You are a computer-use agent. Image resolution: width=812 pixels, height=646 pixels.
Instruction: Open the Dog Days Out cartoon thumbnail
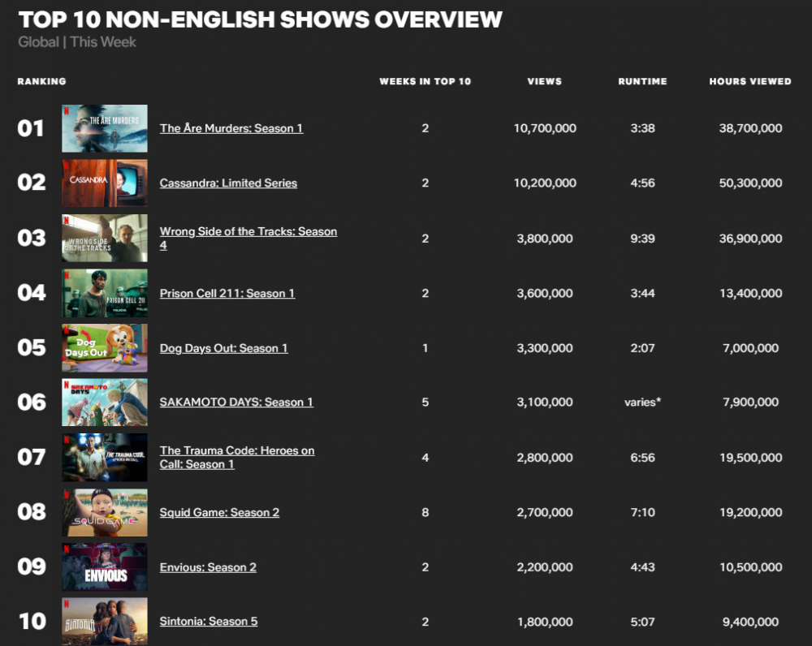(x=105, y=348)
